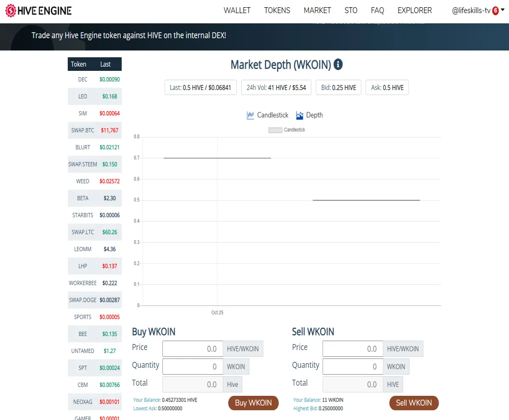
Task: Click your HIVE balance in Buy section
Action: pos(179,400)
